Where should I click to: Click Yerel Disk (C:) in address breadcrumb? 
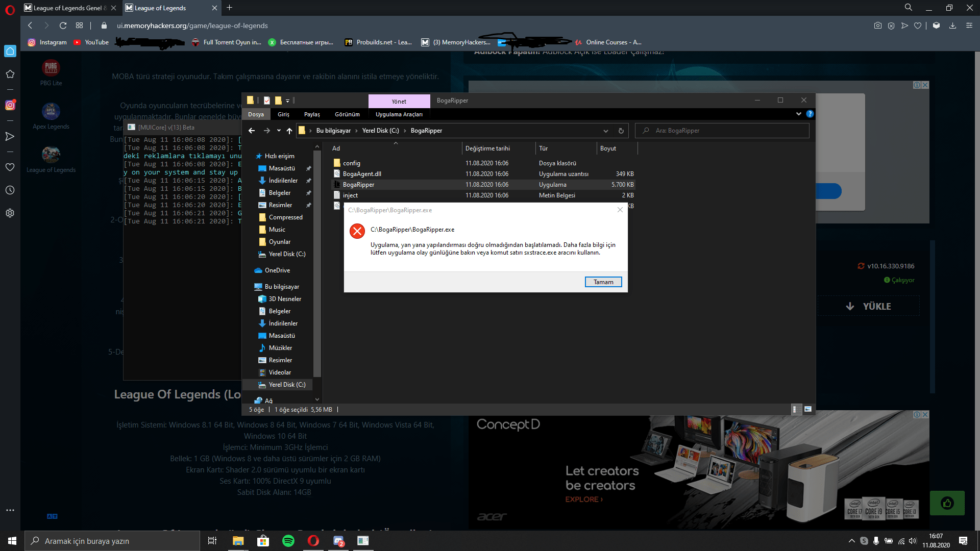pos(381,131)
